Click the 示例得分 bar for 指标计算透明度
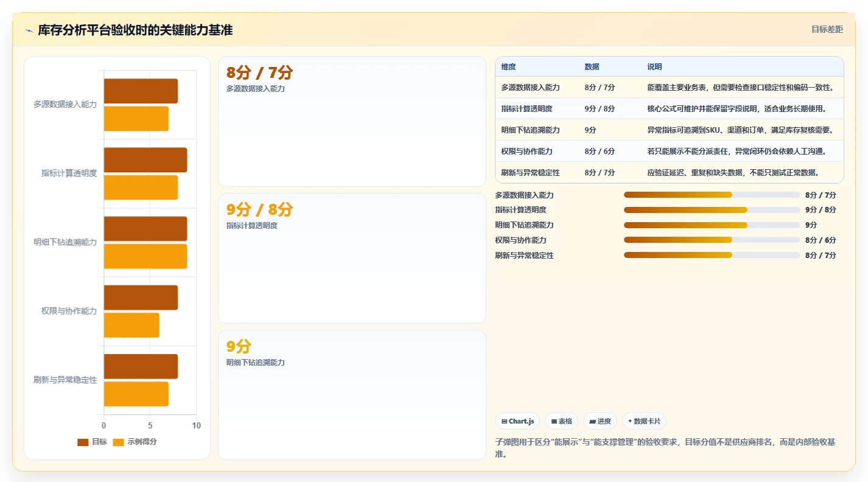 pos(141,187)
